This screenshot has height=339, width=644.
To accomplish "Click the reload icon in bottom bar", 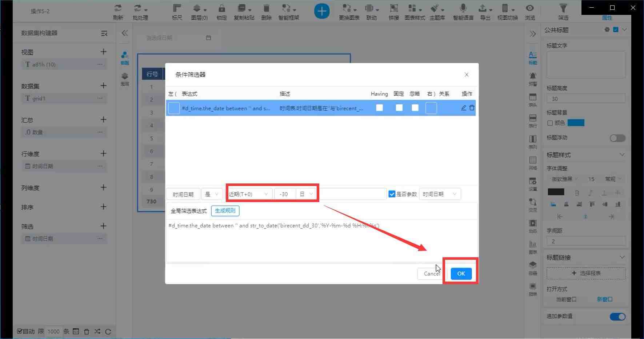I will [108, 331].
